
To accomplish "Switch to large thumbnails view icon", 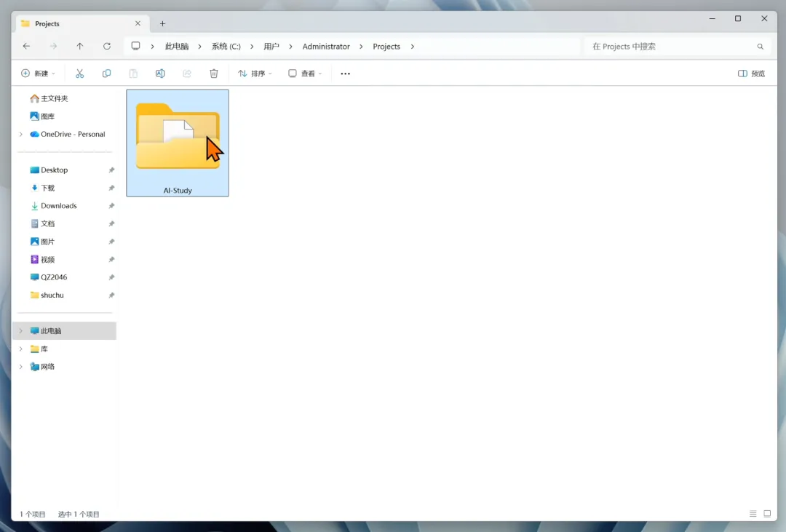I will 767,514.
